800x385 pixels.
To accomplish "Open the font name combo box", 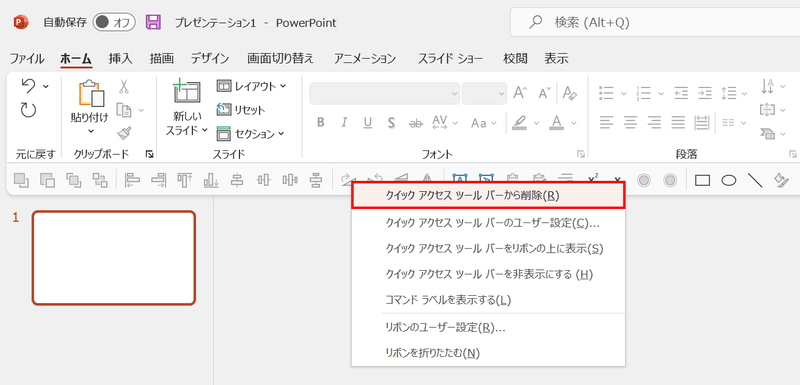I will [385, 93].
